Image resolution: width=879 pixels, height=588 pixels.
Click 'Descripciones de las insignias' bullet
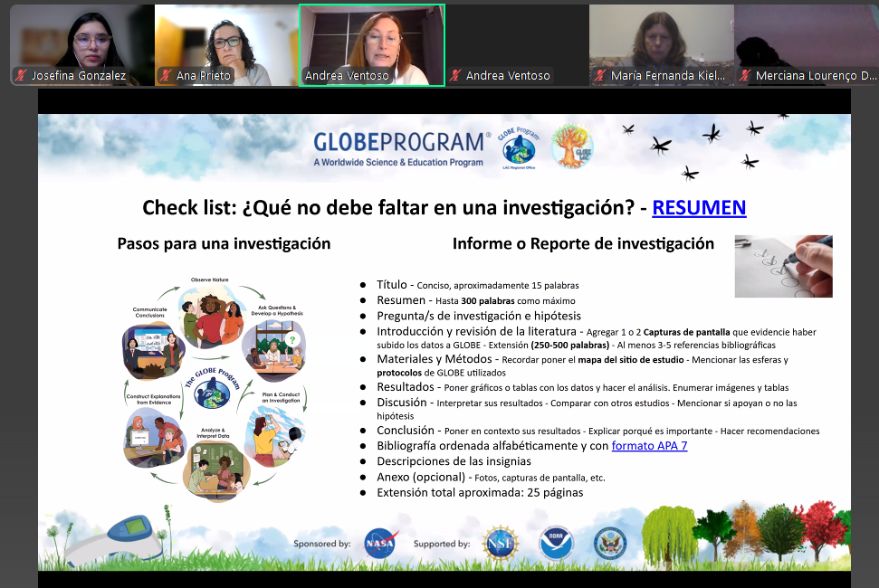(x=454, y=461)
